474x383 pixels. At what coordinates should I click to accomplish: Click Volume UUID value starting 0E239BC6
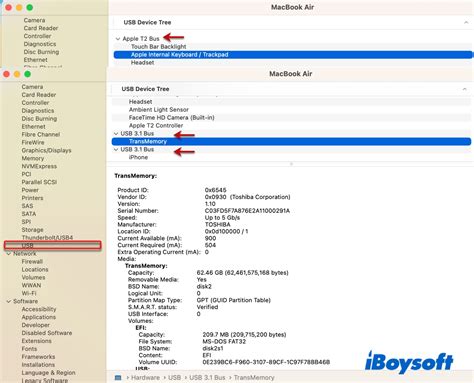(266, 362)
